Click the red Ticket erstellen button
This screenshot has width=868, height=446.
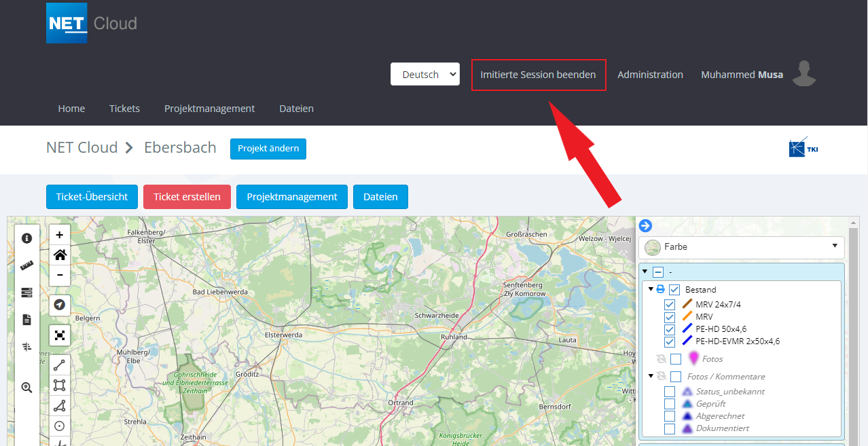[187, 197]
